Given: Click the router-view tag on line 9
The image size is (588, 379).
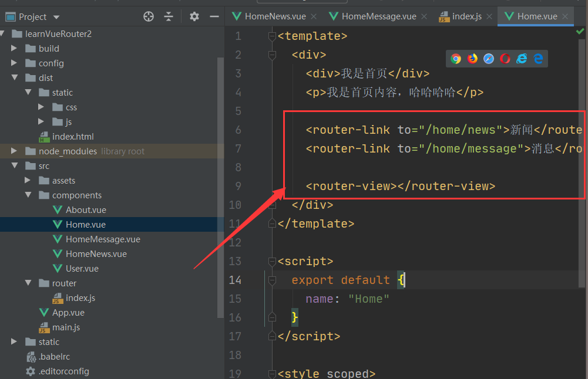Looking at the screenshot, I should (401, 186).
